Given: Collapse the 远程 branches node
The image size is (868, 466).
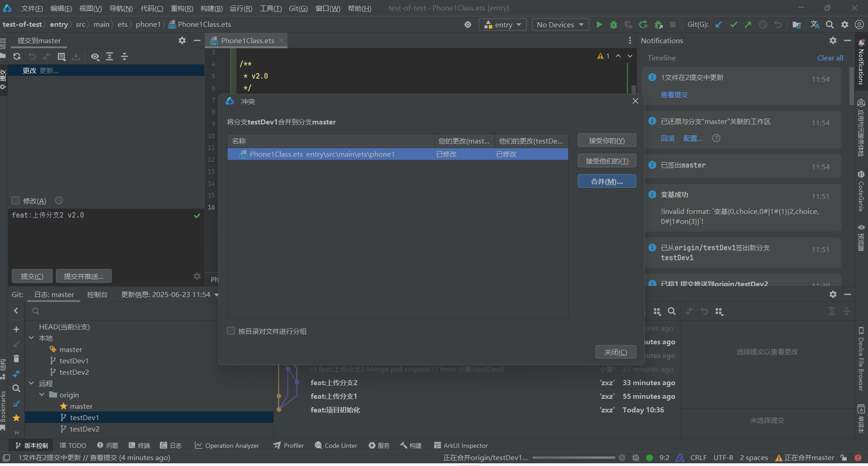Looking at the screenshot, I should point(31,383).
